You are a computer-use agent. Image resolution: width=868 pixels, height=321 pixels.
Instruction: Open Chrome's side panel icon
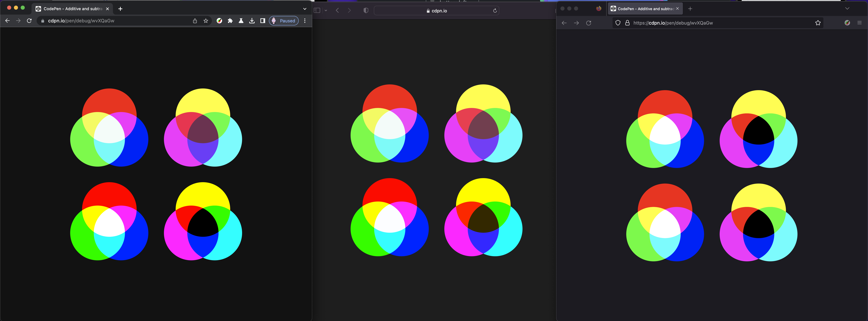262,21
